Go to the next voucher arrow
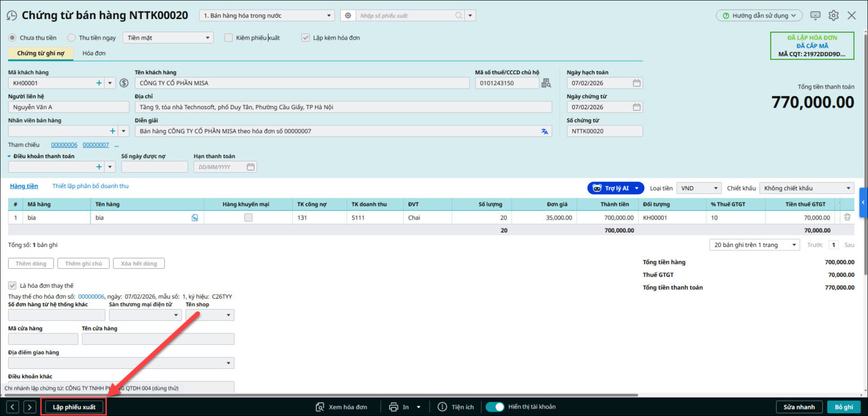868x416 pixels. tap(30, 407)
